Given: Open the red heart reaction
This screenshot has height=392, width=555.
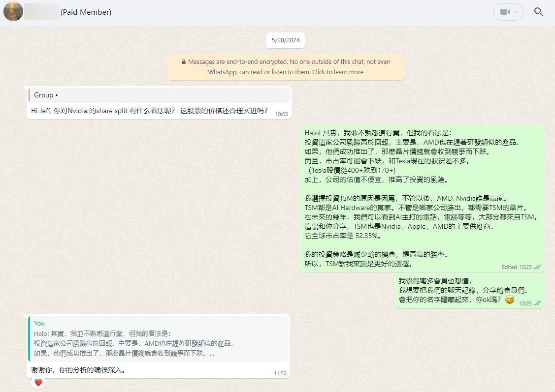Looking at the screenshot, I should 38,383.
